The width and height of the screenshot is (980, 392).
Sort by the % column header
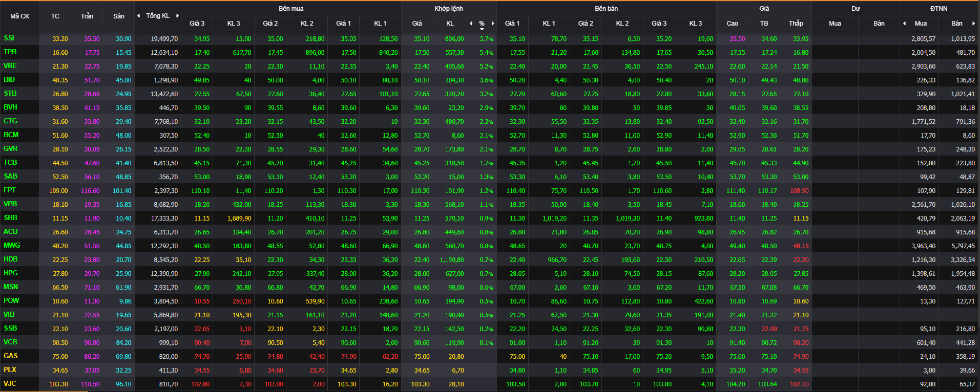pos(482,24)
